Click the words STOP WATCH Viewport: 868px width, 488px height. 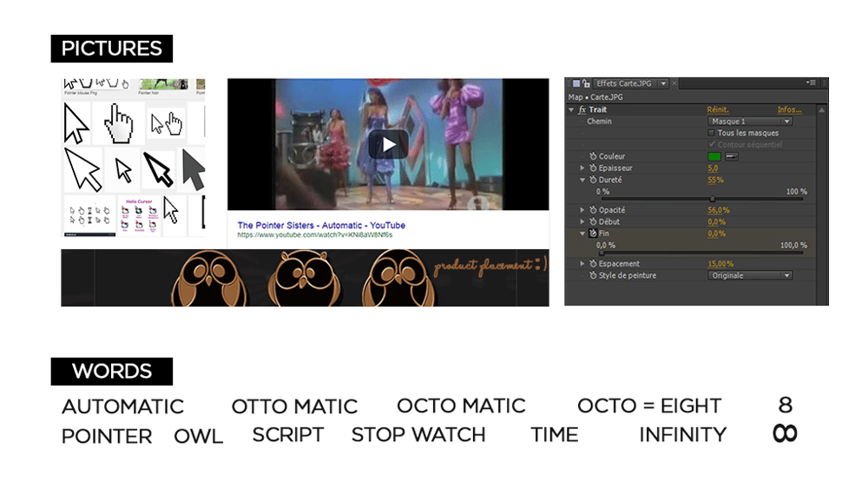pyautogui.click(x=418, y=435)
